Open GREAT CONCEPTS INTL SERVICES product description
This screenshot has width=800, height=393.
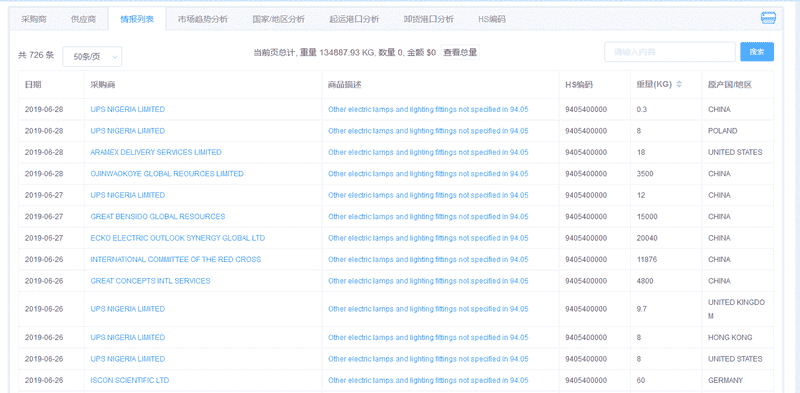click(428, 281)
